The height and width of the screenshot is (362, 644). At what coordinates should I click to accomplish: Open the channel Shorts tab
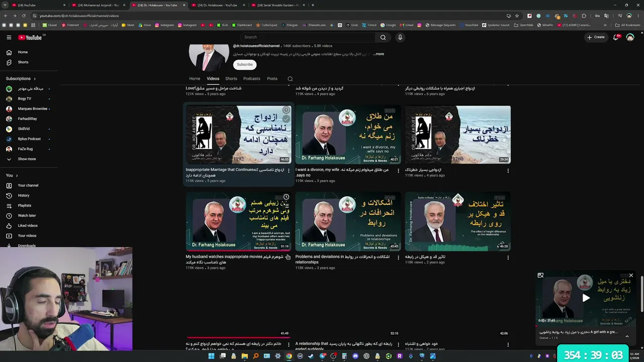(x=231, y=79)
